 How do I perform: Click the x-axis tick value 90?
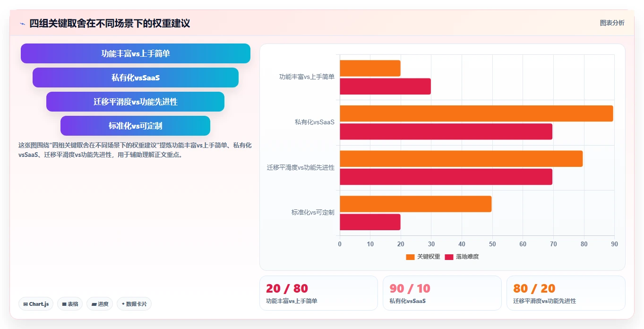614,244
